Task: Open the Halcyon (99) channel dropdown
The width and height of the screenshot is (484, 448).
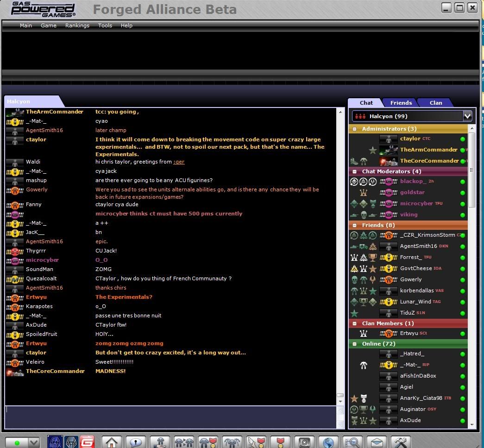Action: tap(467, 116)
